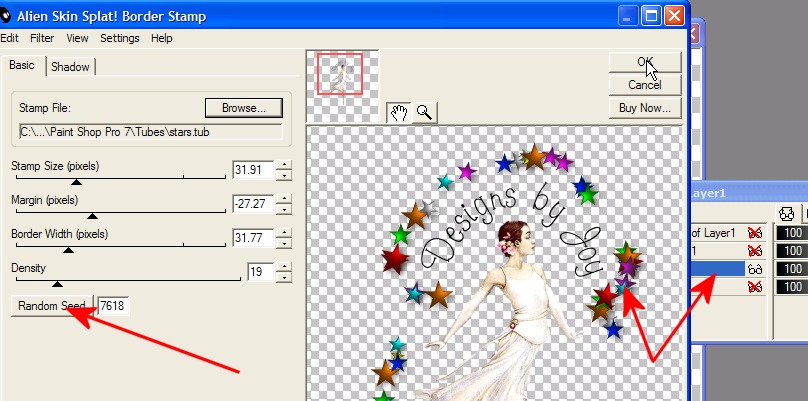This screenshot has width=808, height=401.
Task: Open the Edit menu
Action: (9, 38)
